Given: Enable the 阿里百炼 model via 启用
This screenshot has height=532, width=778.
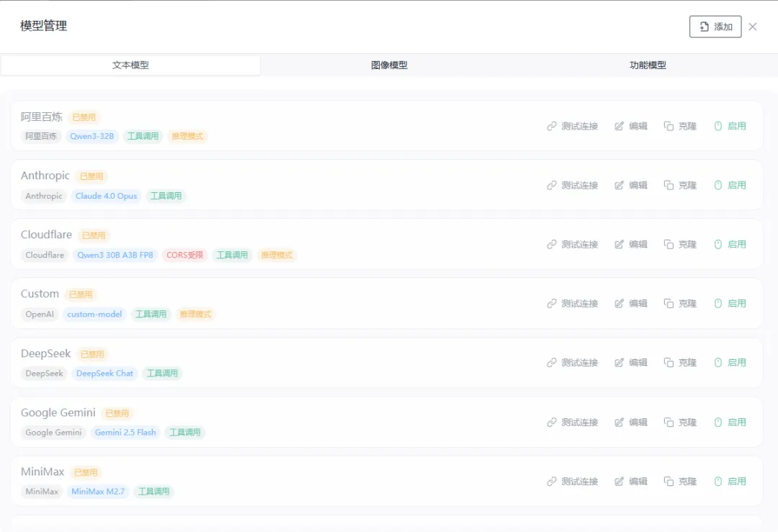Looking at the screenshot, I should click(730, 127).
